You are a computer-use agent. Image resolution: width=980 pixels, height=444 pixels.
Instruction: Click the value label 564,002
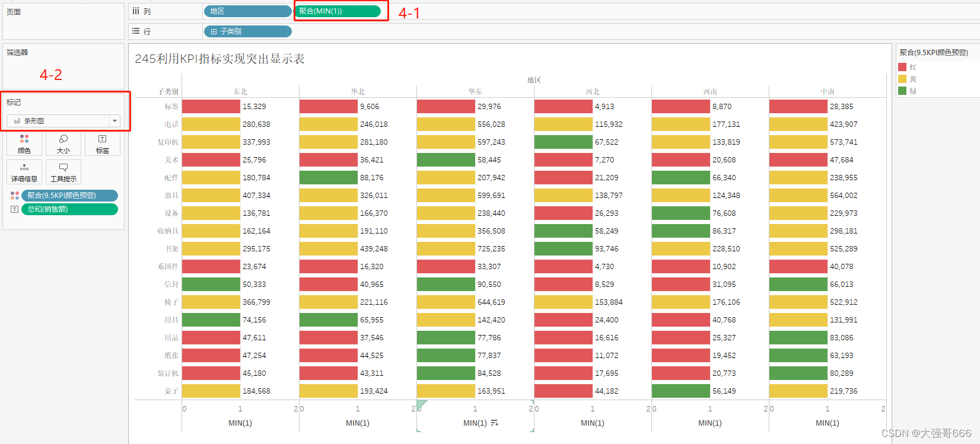click(844, 195)
